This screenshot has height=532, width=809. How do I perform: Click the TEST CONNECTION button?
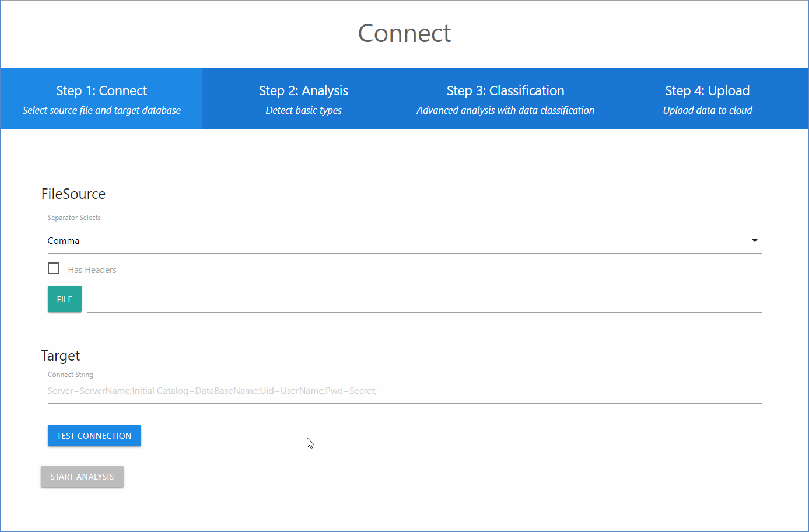(x=94, y=436)
